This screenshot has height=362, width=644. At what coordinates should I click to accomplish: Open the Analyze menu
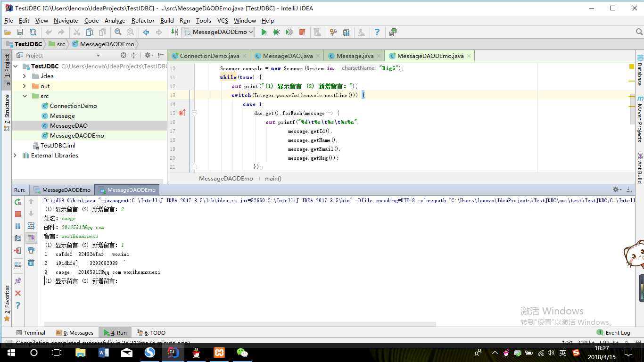[115, 20]
